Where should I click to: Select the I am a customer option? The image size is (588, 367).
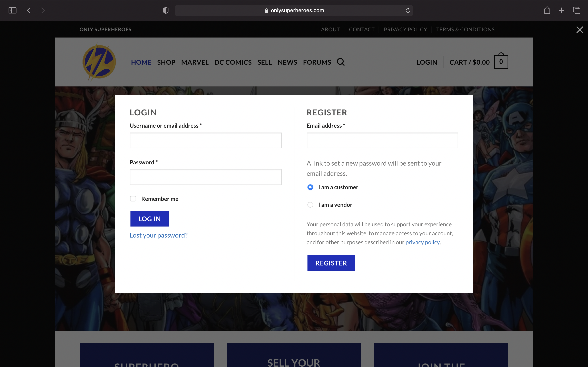coord(310,187)
